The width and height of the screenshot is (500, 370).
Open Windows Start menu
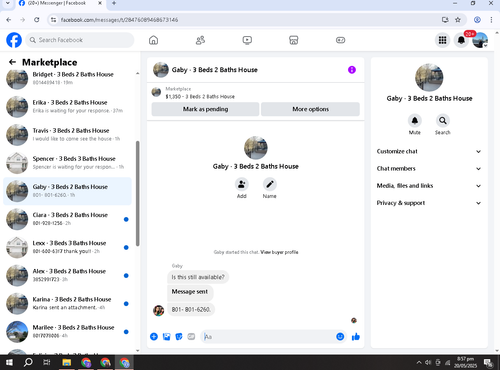9,362
